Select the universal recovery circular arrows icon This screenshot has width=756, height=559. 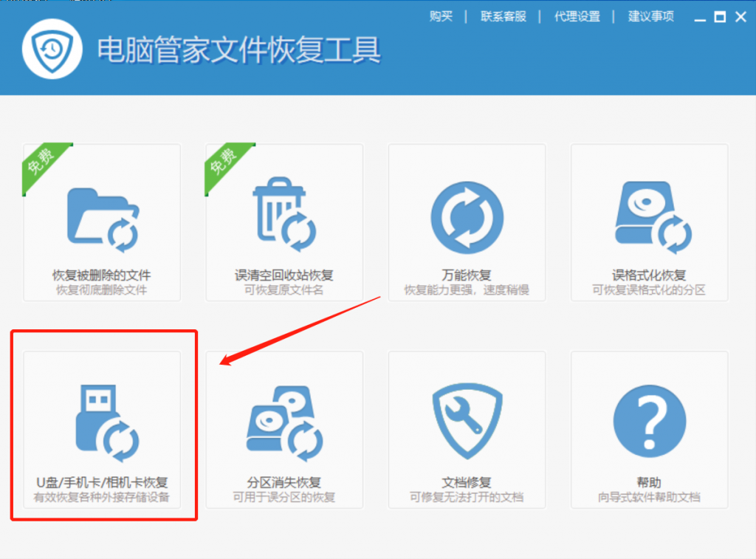click(467, 218)
